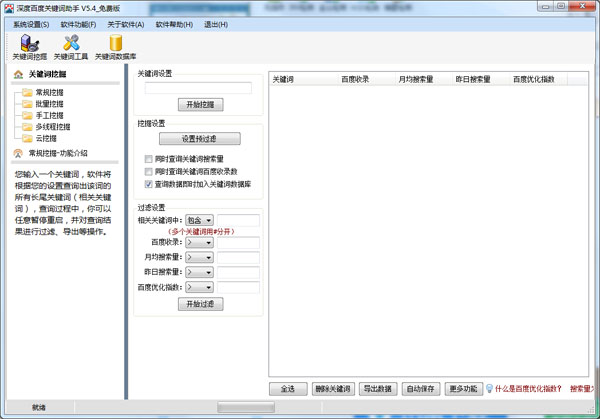
Task: Open the 百度优化指数 comparison dropdown
Action: click(x=199, y=287)
